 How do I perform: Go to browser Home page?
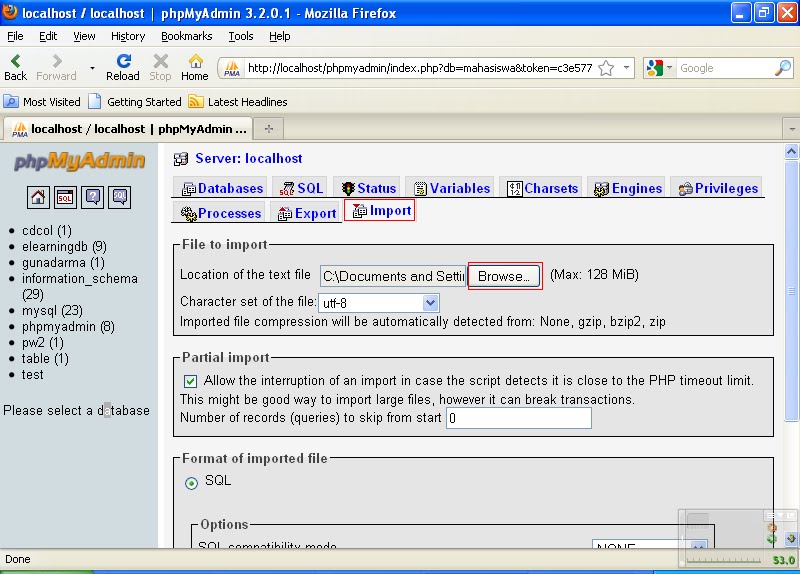pyautogui.click(x=195, y=67)
